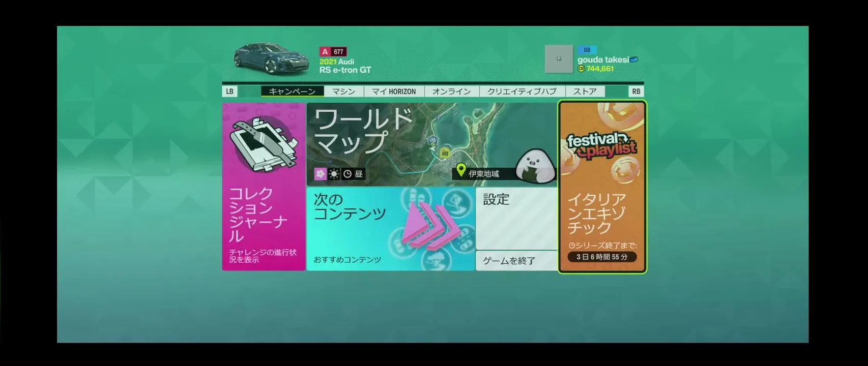Click the level 68 badge
Viewport: 868px width, 366px height.
tap(587, 50)
